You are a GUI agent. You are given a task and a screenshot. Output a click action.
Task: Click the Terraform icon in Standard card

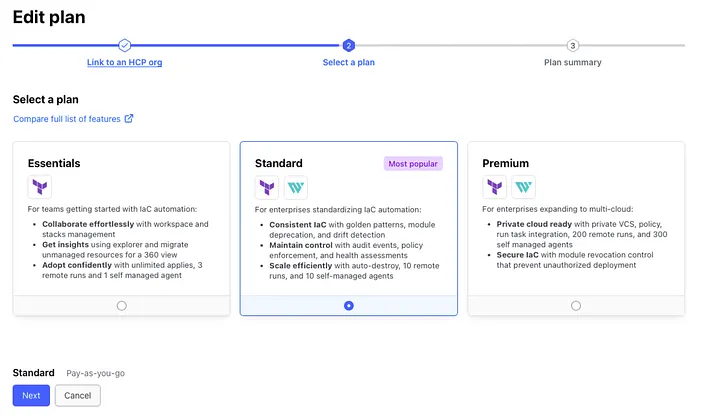(x=267, y=187)
